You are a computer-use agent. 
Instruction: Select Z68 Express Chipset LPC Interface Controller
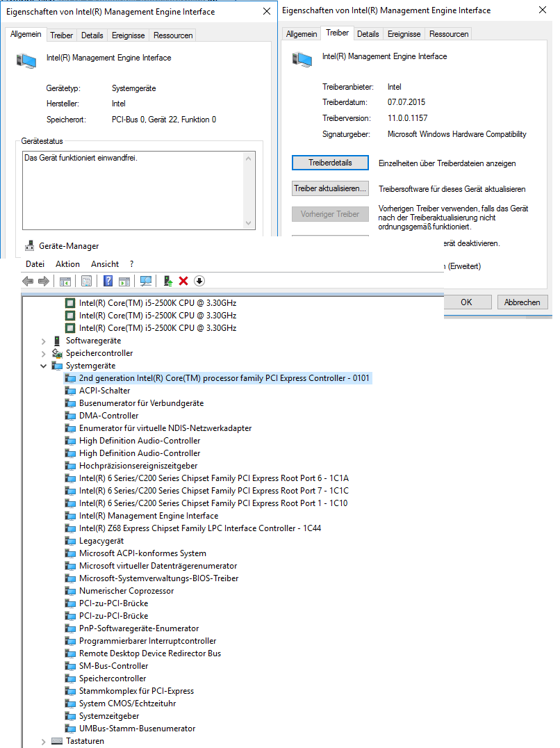tap(200, 528)
